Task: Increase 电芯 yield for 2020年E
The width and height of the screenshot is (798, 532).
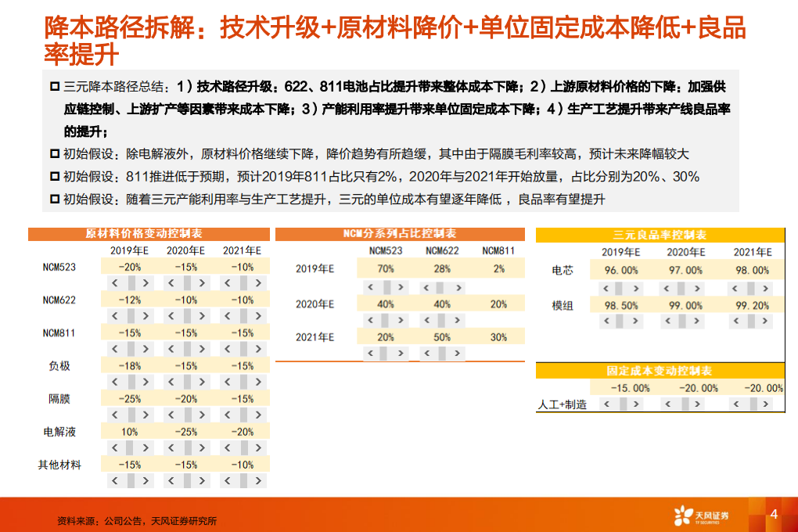Action: tap(696, 288)
